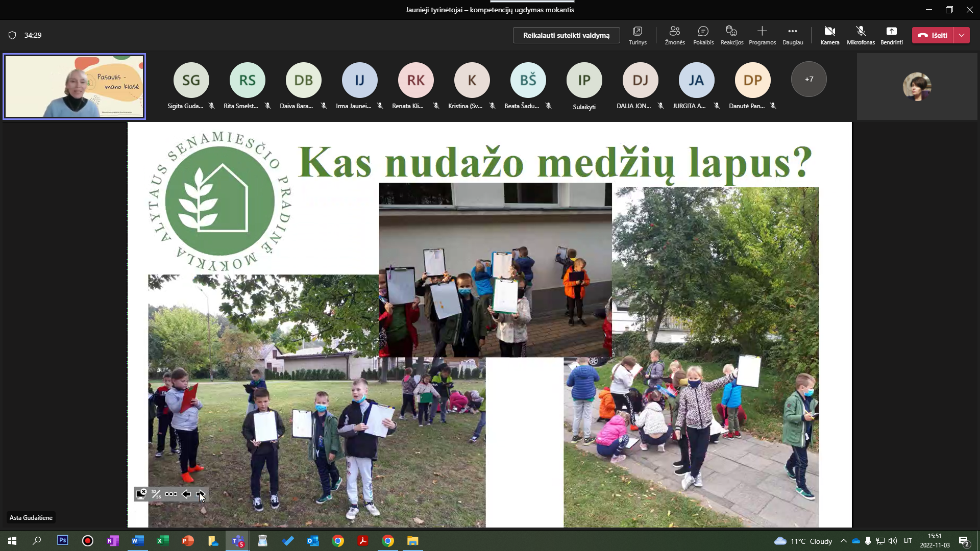Expand the Išeiti dropdown arrow
The width and height of the screenshot is (980, 551).
pyautogui.click(x=962, y=35)
